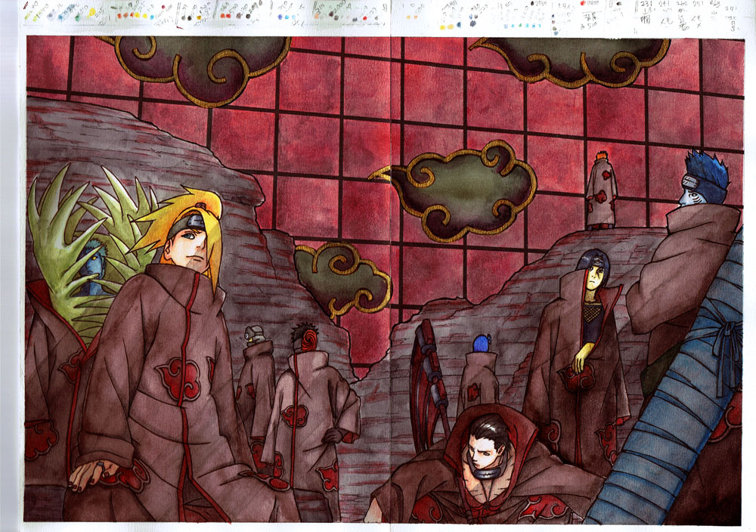Select the dark-haired figure with yellow hand
This screenshot has width=756, height=532.
[581, 357]
